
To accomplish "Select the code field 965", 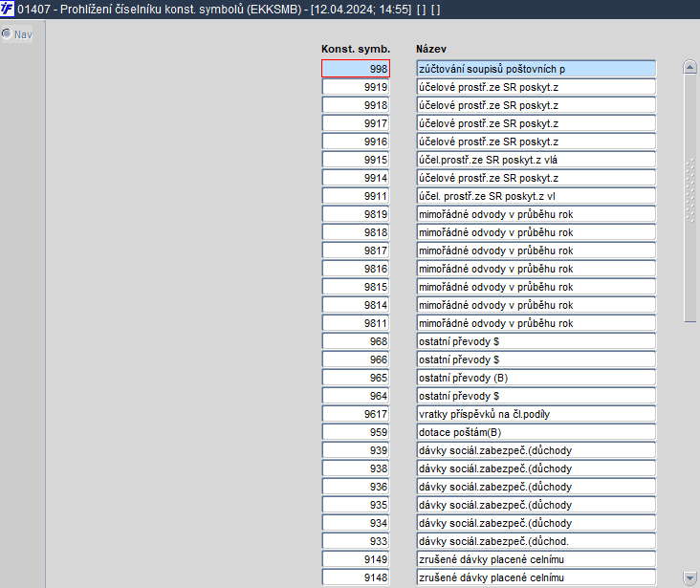I will [356, 378].
